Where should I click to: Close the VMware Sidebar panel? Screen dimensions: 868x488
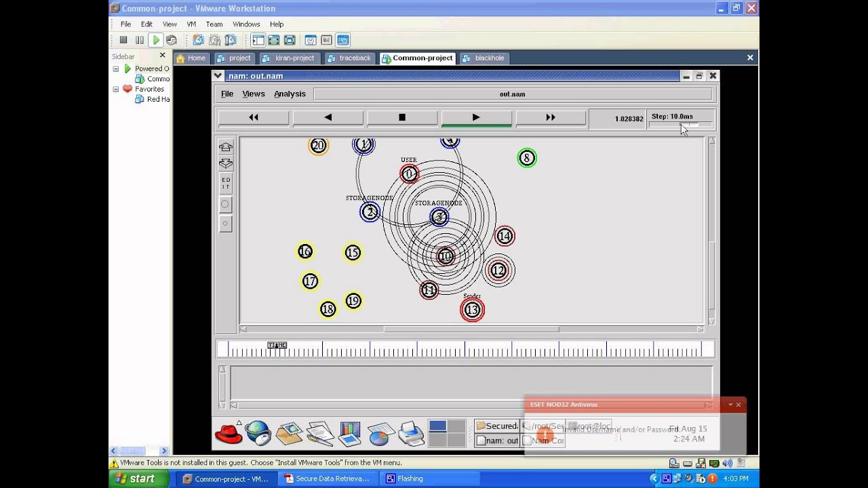162,56
